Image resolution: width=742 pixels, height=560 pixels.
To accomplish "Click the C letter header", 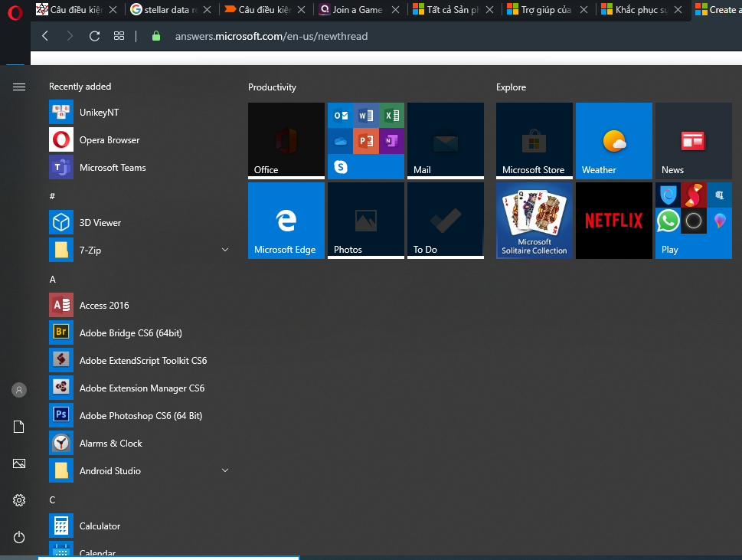I will (x=53, y=500).
